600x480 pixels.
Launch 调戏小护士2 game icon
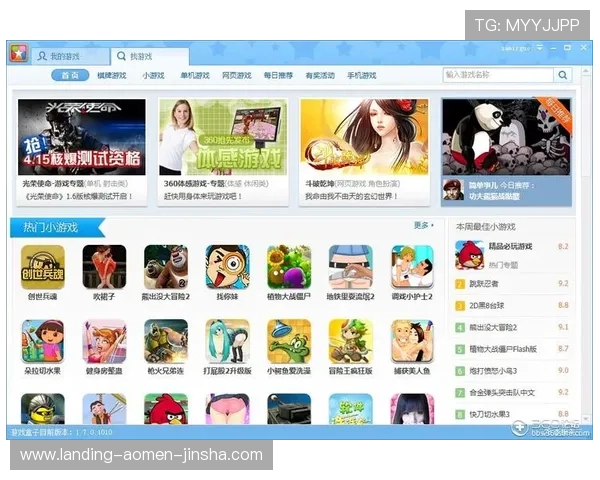coord(412,267)
